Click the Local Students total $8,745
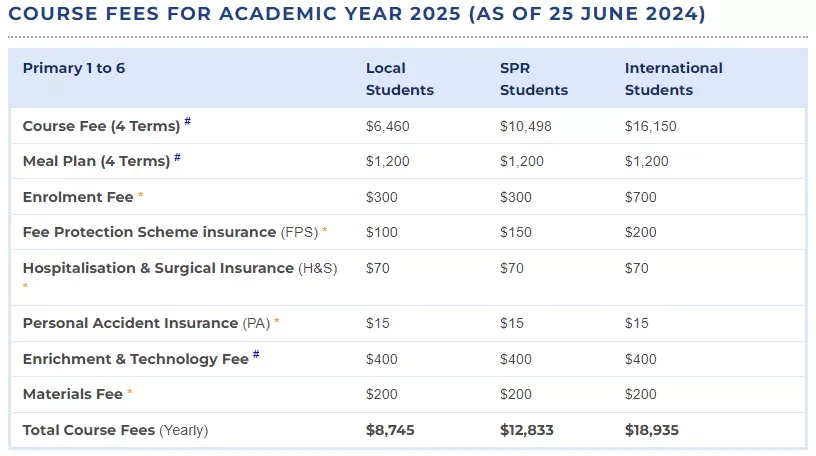This screenshot has height=456, width=816. tap(390, 430)
